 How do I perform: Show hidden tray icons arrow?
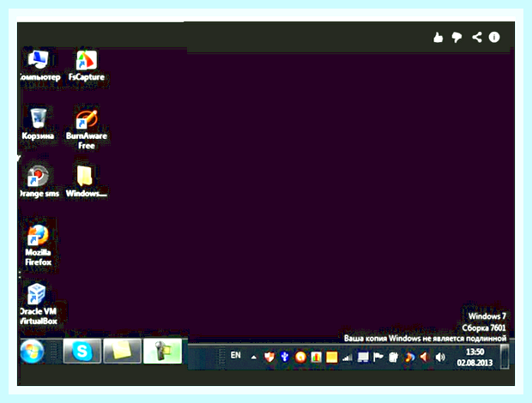coord(253,357)
